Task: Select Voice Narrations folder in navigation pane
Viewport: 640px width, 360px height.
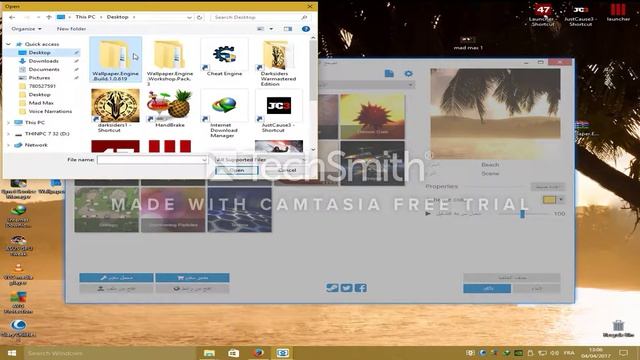Action: pos(50,111)
